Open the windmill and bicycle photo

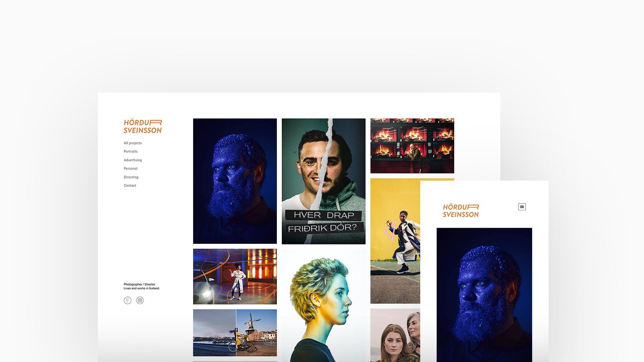tap(235, 333)
